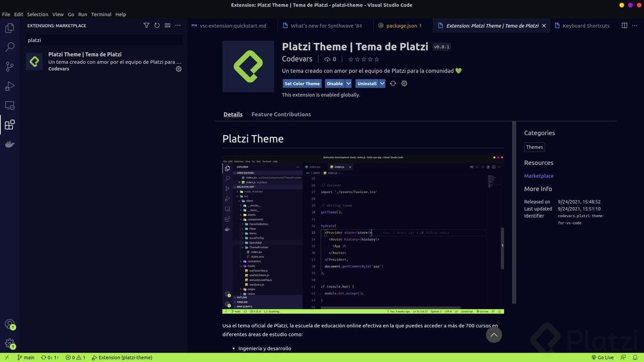644x362 pixels.
Task: Click the remote window indicator in status bar
Action: pyautogui.click(x=7, y=357)
